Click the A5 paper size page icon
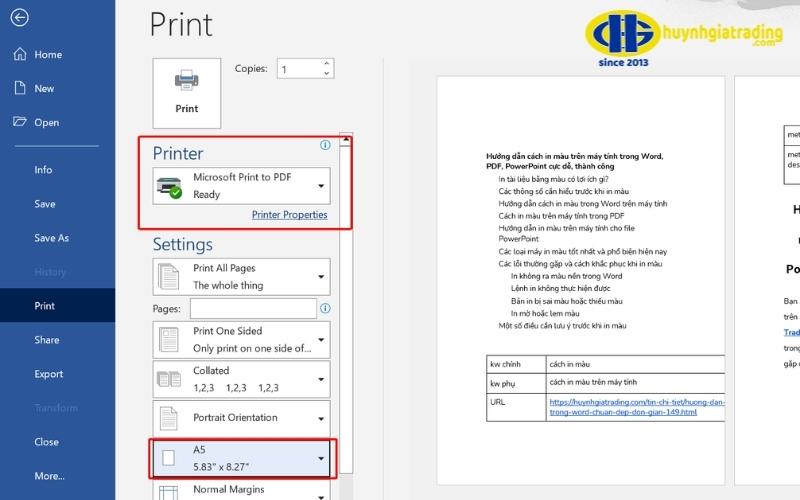This screenshot has height=500, width=800. [x=168, y=458]
